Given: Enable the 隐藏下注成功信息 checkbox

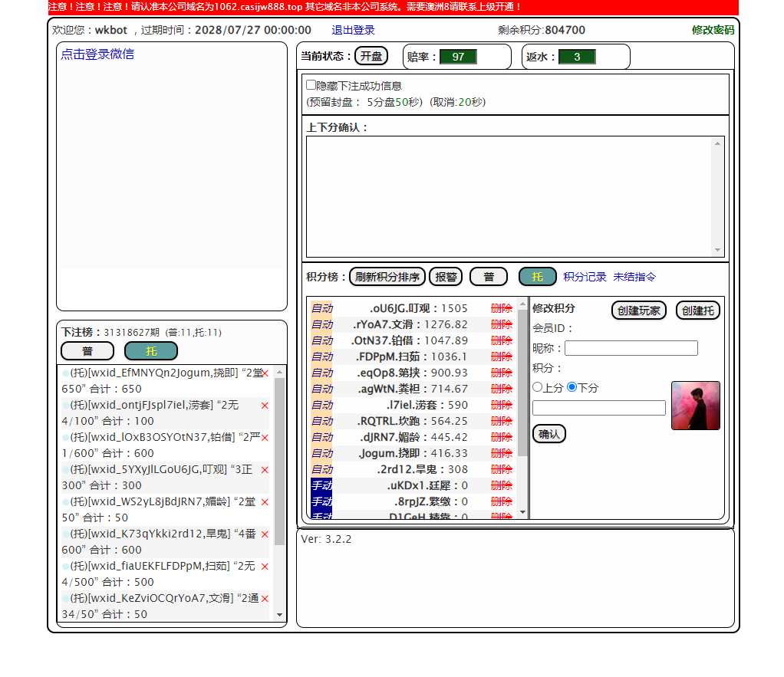Looking at the screenshot, I should coord(311,85).
